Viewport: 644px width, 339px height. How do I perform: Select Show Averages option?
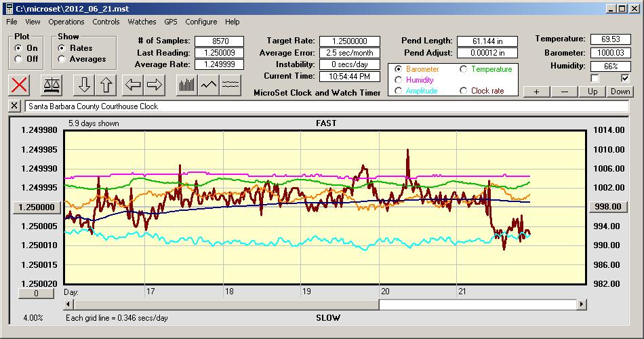click(x=62, y=59)
